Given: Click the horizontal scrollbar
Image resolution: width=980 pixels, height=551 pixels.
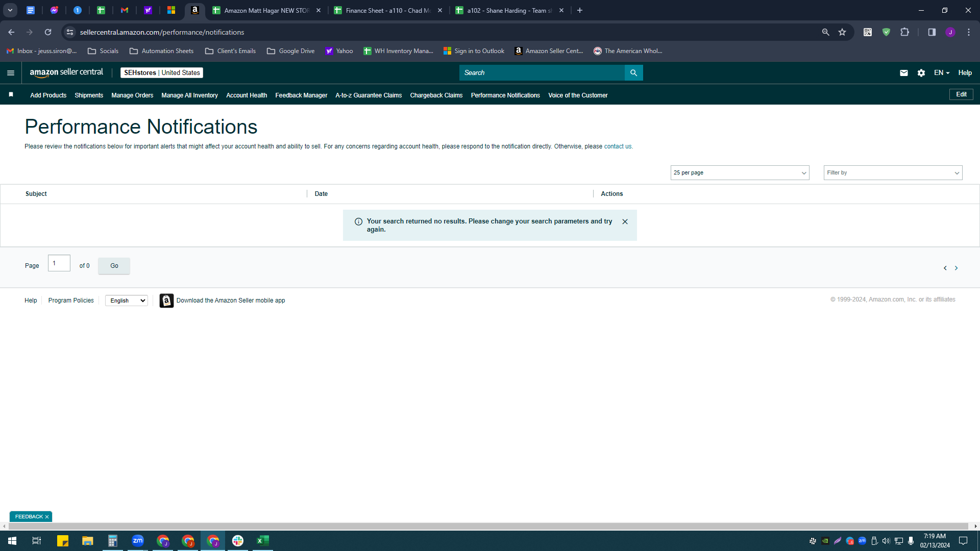Looking at the screenshot, I should pyautogui.click(x=487, y=526).
